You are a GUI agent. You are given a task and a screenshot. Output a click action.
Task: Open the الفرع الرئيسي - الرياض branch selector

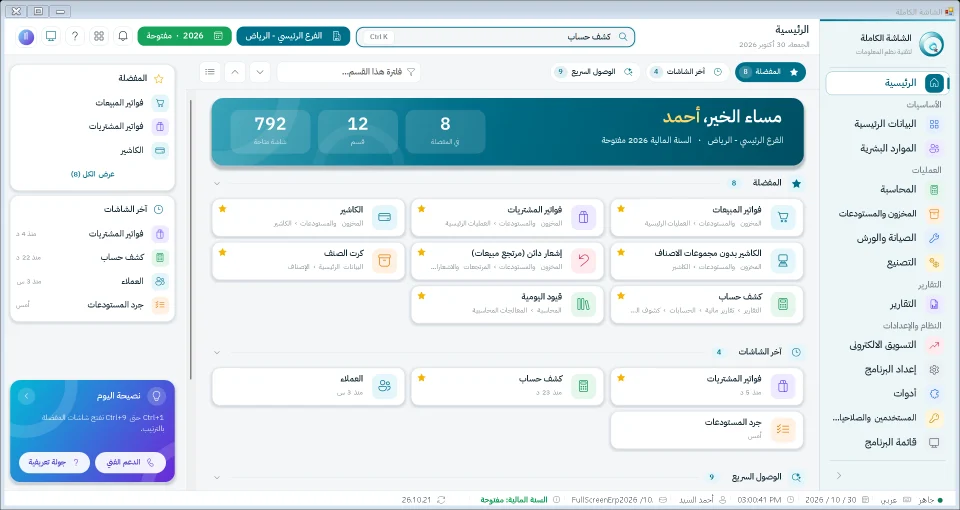point(293,36)
